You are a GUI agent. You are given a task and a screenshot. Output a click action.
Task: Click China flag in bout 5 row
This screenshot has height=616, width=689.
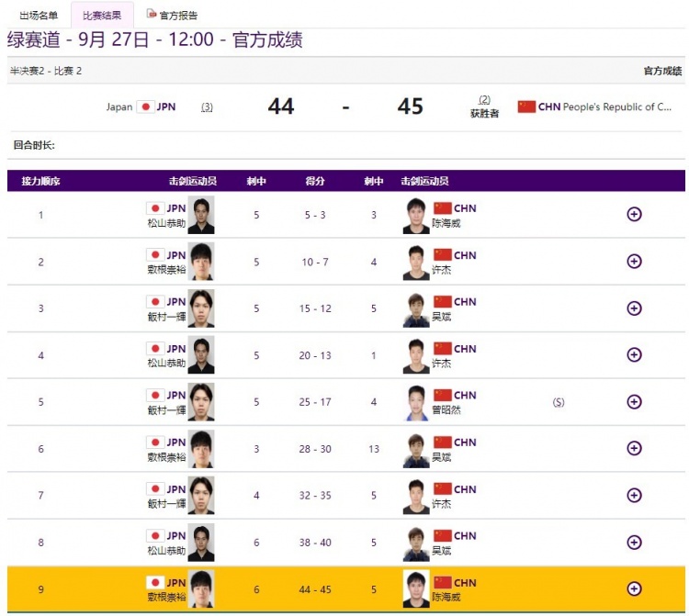click(442, 395)
